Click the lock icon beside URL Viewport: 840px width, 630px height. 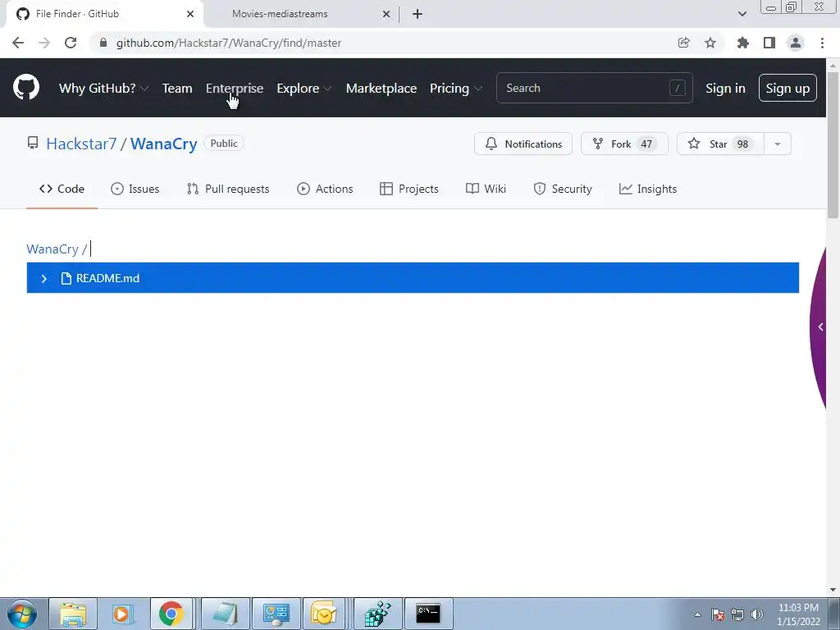click(103, 43)
